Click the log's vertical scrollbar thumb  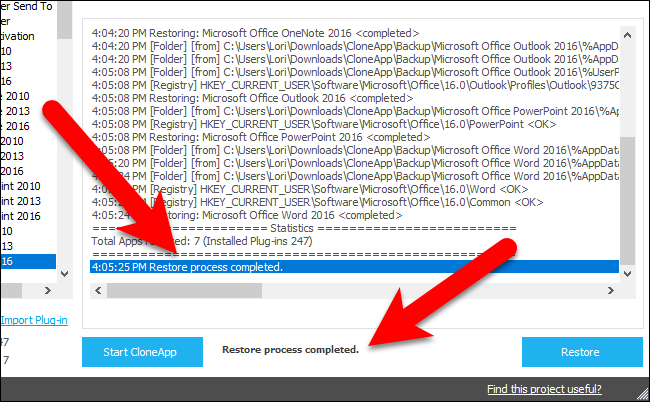(x=628, y=201)
